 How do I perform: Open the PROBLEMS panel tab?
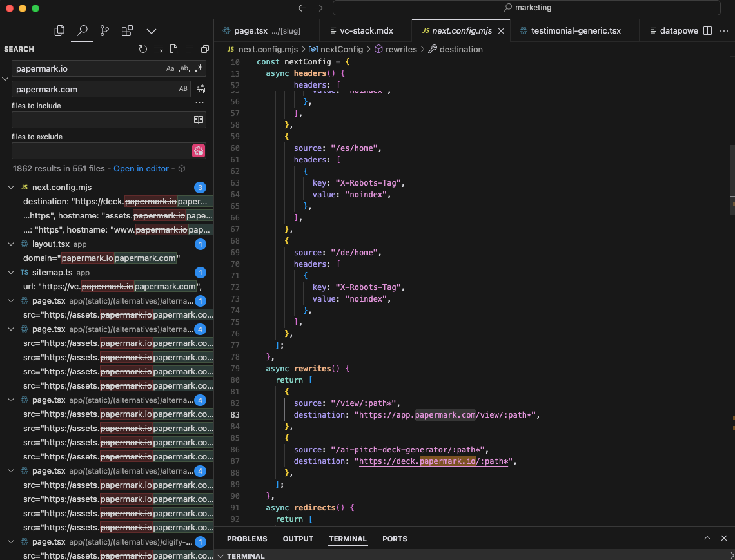247,539
